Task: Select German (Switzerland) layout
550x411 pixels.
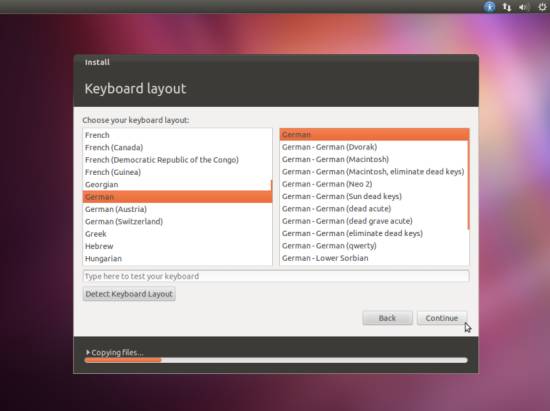Action: point(177,222)
